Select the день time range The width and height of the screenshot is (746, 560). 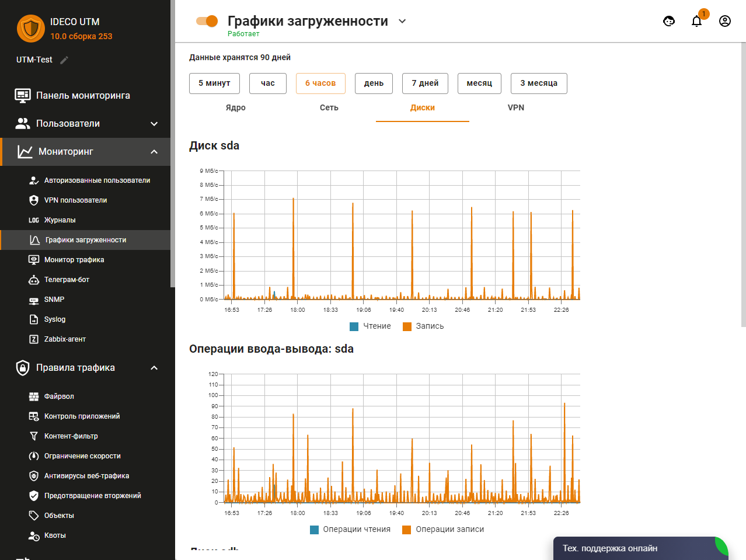374,84
